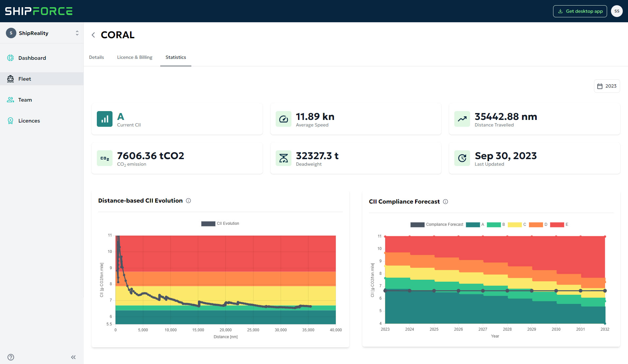Click info icon beside CII Compliance Forecast
This screenshot has width=628, height=364.
(x=445, y=202)
